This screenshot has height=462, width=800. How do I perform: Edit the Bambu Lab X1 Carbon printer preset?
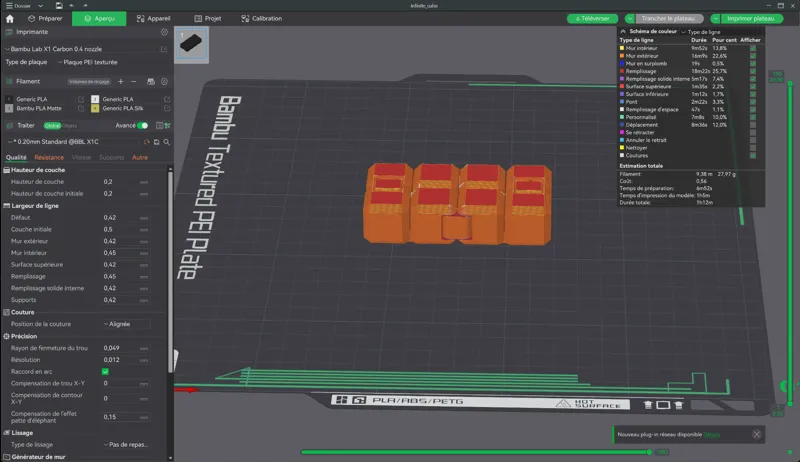(164, 49)
